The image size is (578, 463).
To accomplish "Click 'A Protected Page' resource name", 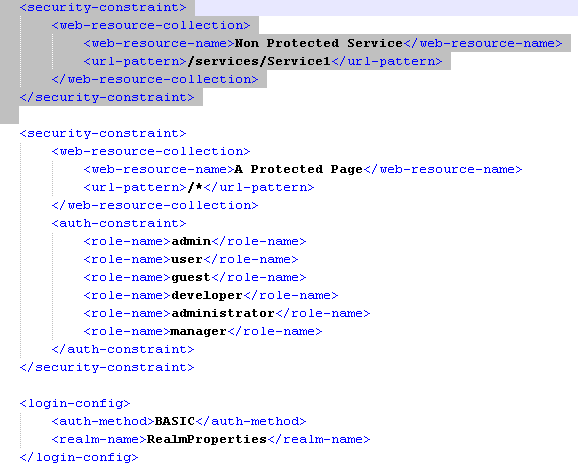I will click(299, 169).
